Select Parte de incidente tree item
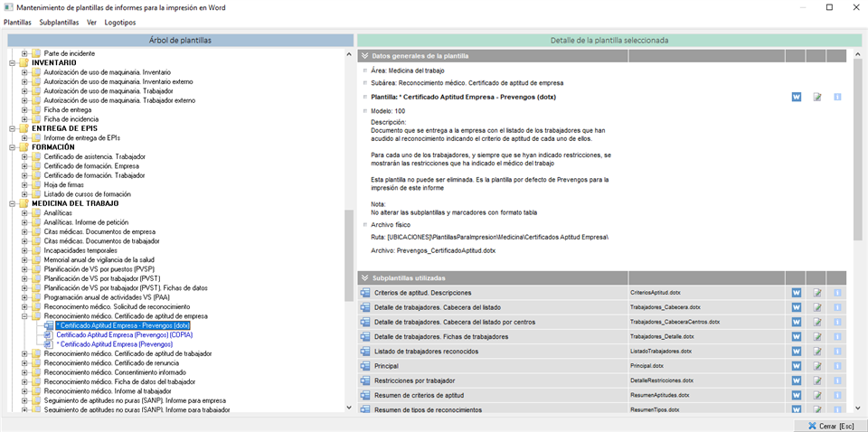The height and width of the screenshot is (432, 868). pyautogui.click(x=70, y=53)
